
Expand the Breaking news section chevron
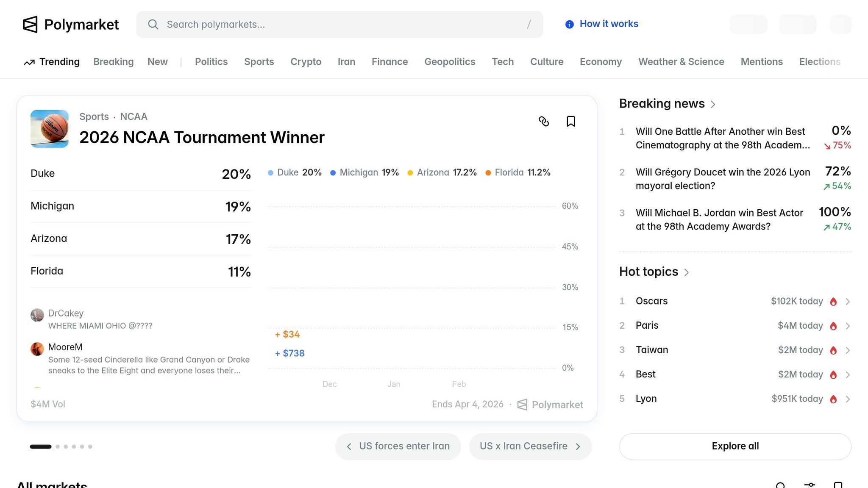point(713,104)
